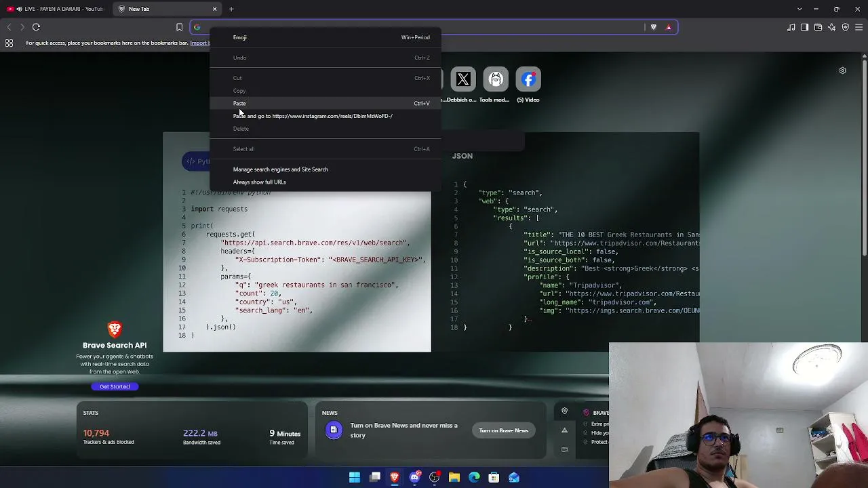This screenshot has height=488, width=868.
Task: Open the Brave main menu hamburger icon
Action: pos(859,27)
